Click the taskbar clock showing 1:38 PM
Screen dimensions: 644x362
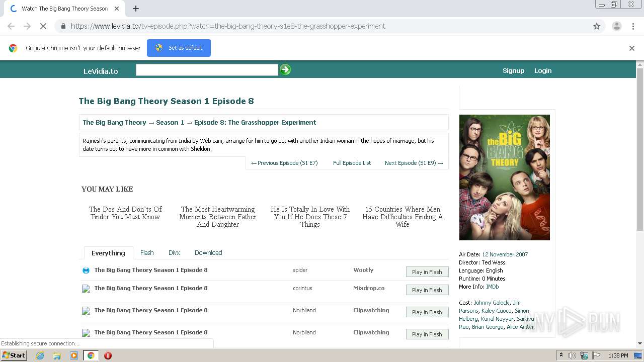click(x=618, y=355)
